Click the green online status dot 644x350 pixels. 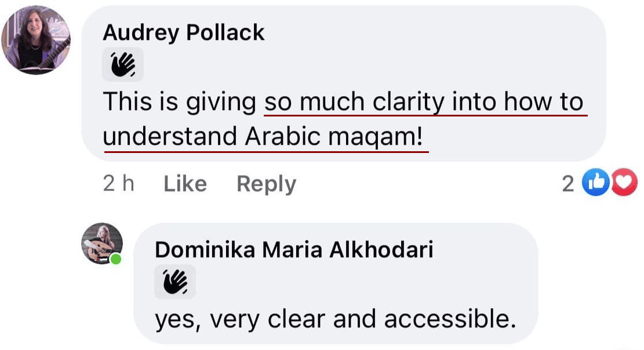(116, 259)
